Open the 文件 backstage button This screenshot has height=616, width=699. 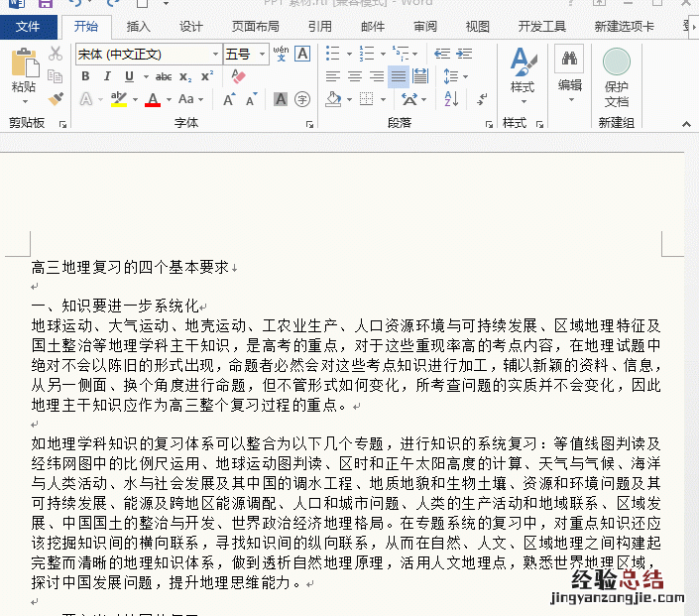28,27
